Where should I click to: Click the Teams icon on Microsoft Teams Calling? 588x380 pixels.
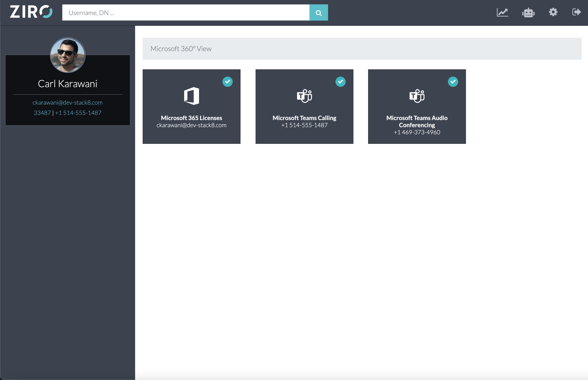click(x=304, y=96)
